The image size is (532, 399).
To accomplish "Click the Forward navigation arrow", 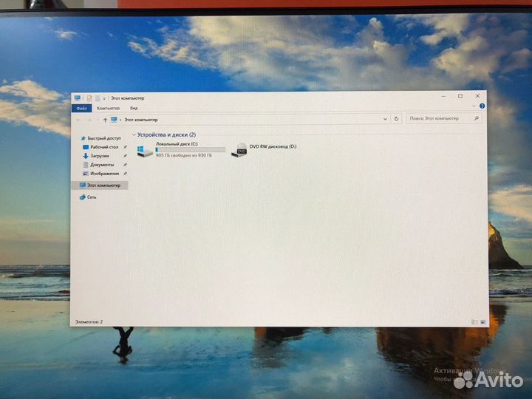I will click(x=89, y=120).
